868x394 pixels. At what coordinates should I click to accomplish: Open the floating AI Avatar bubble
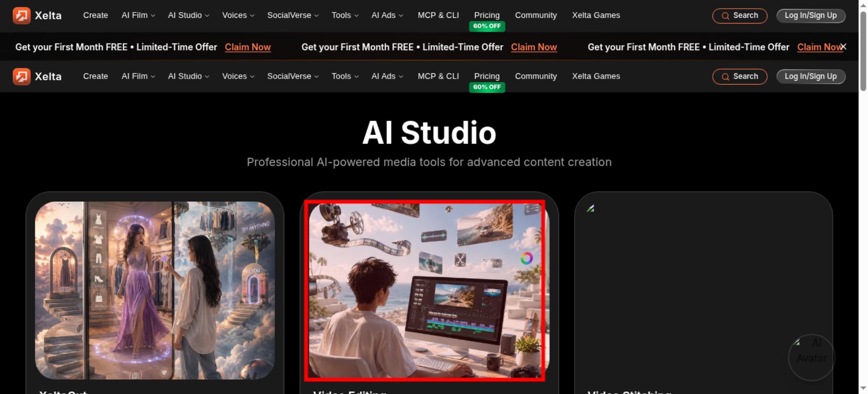(811, 357)
